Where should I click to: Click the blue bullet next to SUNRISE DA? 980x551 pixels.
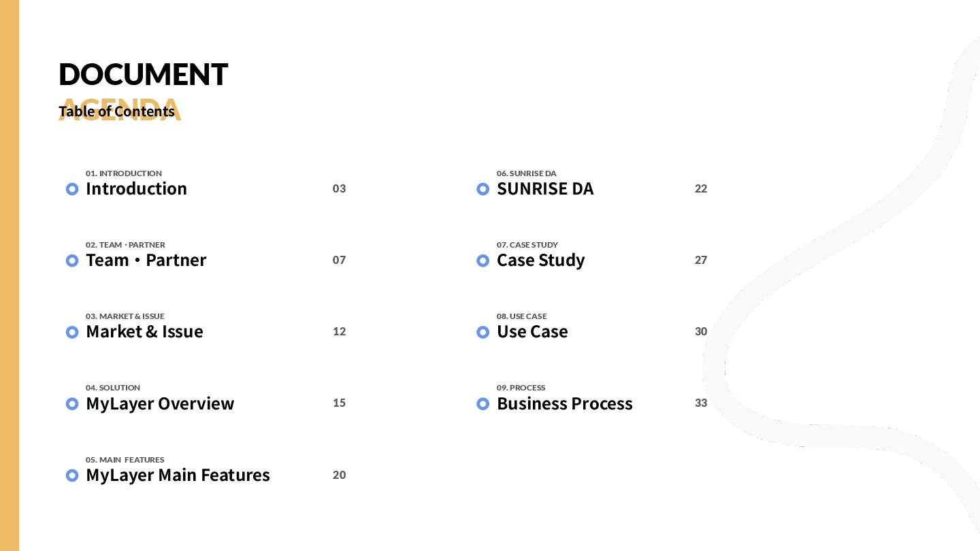(x=483, y=189)
